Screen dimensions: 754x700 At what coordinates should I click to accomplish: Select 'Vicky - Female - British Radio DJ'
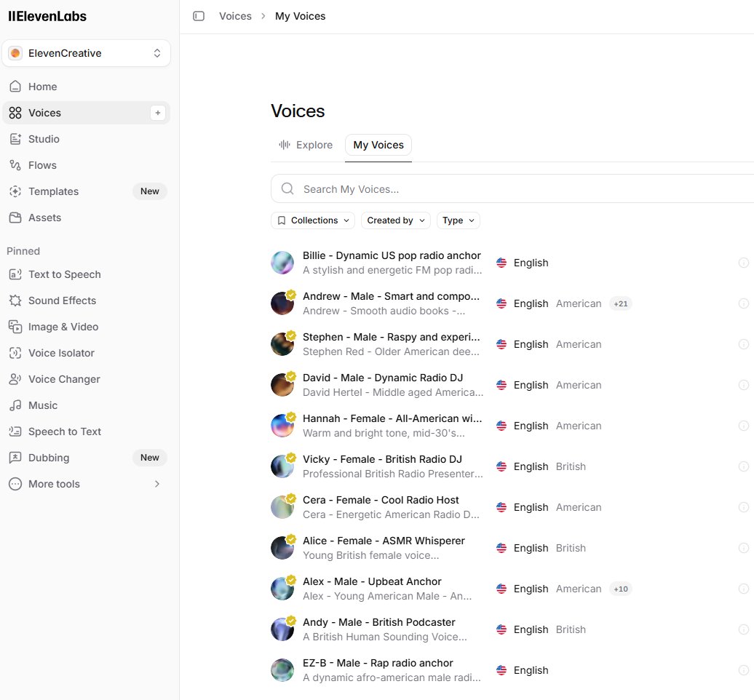[382, 459]
